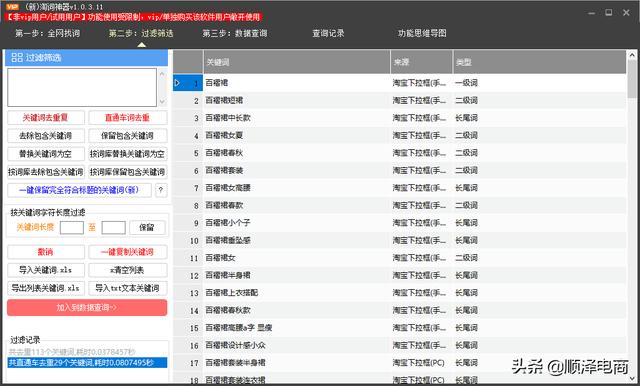Click 按词库保留包含关键词 button
The width and height of the screenshot is (640, 386).
click(x=128, y=172)
